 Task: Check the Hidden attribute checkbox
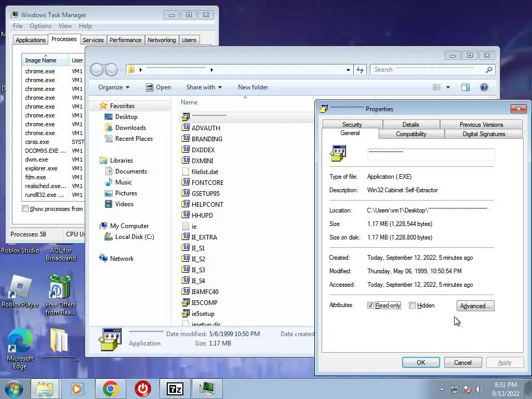coord(412,305)
